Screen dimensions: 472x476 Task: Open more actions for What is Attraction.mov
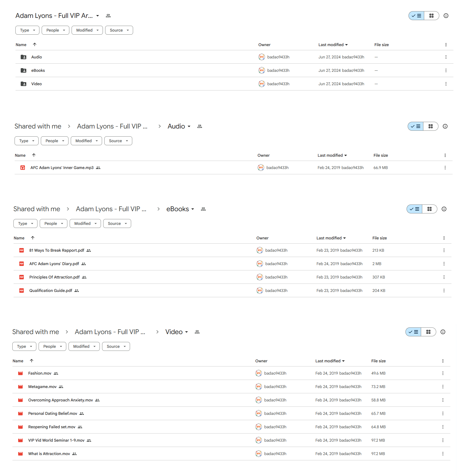click(443, 454)
